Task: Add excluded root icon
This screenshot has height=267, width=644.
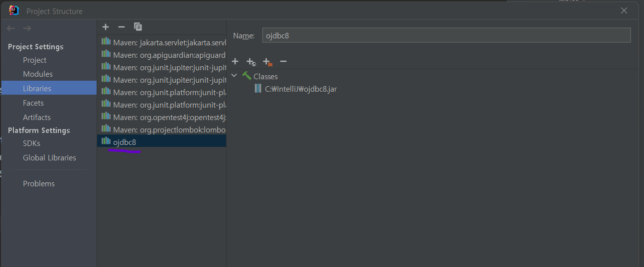Action: pyautogui.click(x=267, y=62)
